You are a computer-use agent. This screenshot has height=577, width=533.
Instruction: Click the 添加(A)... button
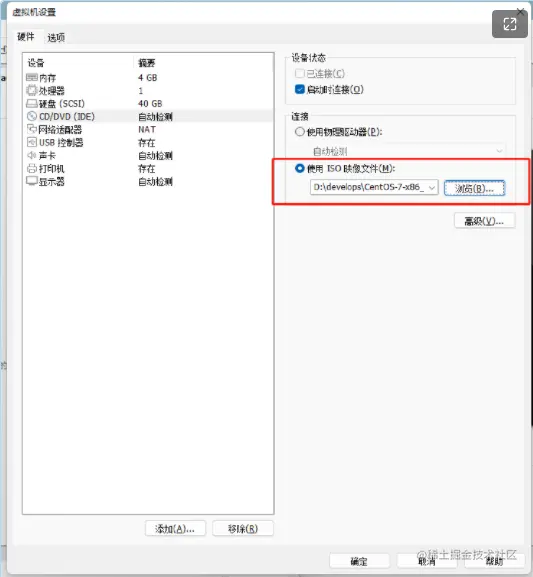point(175,529)
